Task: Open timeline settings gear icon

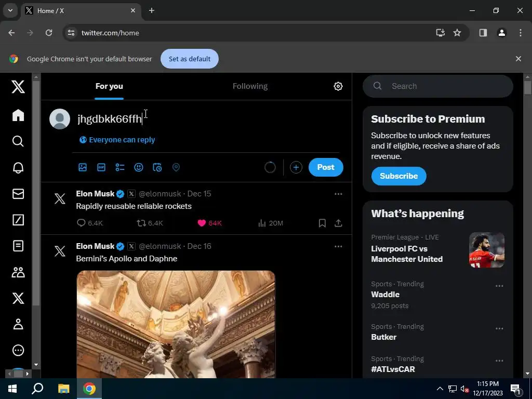Action: 338,86
